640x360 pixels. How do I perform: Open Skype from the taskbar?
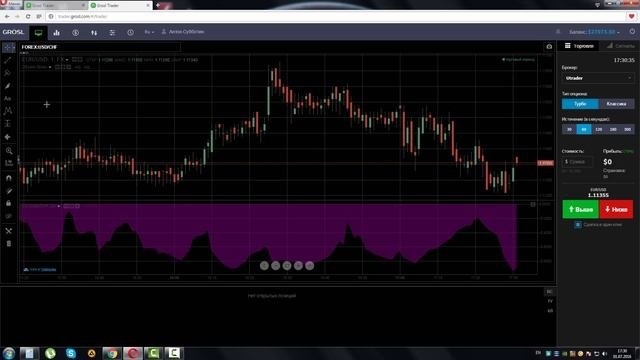click(x=71, y=353)
